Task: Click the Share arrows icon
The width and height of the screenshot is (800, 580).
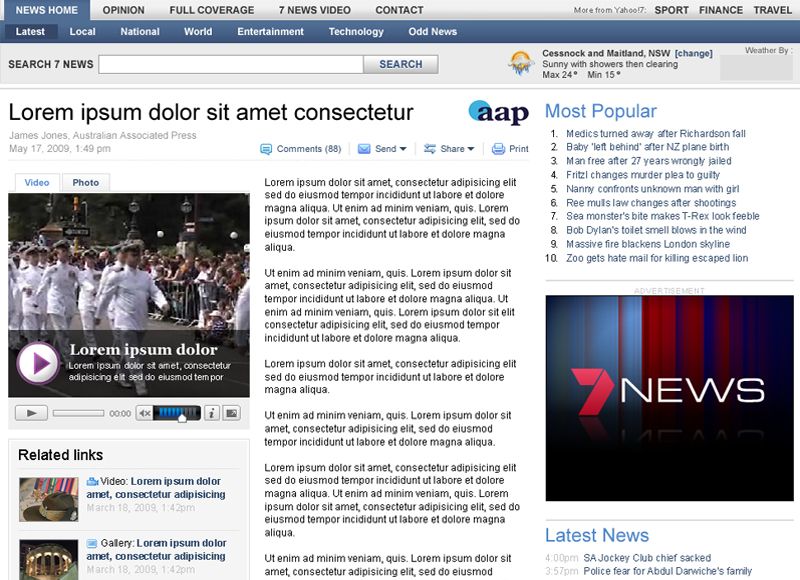Action: [x=430, y=148]
